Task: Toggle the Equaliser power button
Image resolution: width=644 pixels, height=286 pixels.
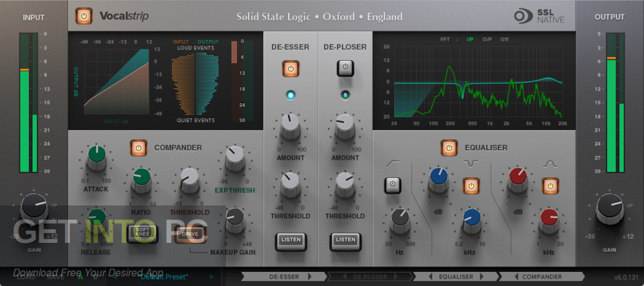Action: pos(449,148)
